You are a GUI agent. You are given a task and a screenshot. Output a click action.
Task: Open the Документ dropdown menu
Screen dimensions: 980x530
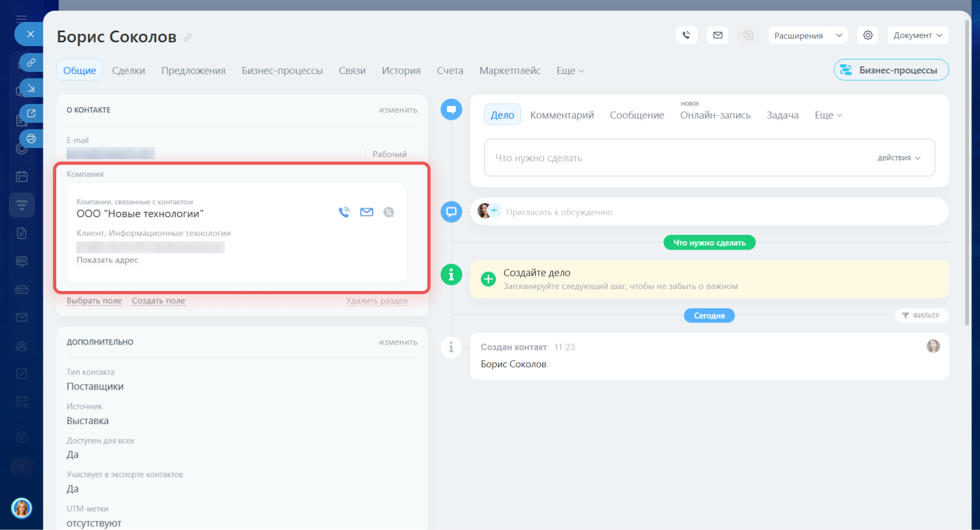[917, 35]
